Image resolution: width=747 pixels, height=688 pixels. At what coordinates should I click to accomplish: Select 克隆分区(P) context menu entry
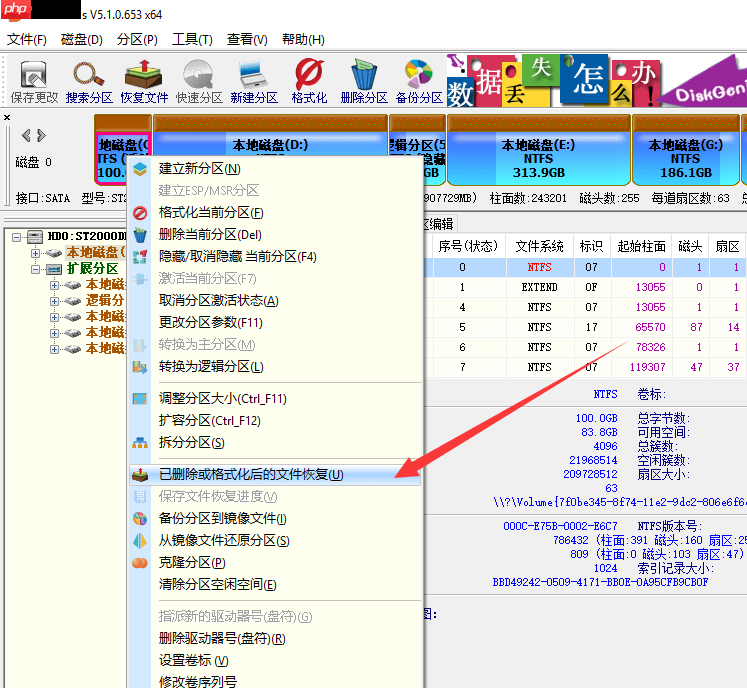click(192, 562)
